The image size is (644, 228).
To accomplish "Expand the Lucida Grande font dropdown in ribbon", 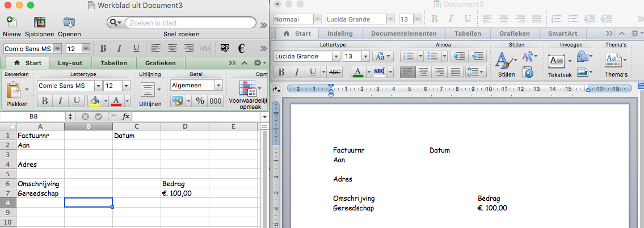I will [336, 56].
